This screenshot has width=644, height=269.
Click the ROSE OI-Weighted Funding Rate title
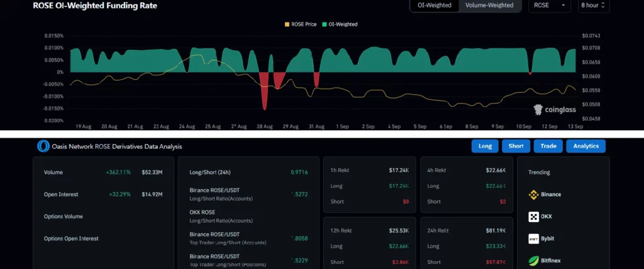coord(95,6)
